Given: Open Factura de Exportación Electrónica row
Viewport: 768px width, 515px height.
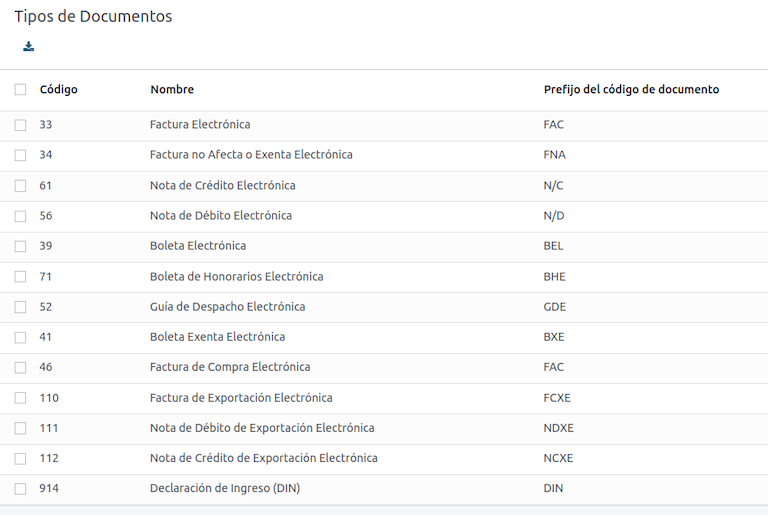Looking at the screenshot, I should point(241,398).
